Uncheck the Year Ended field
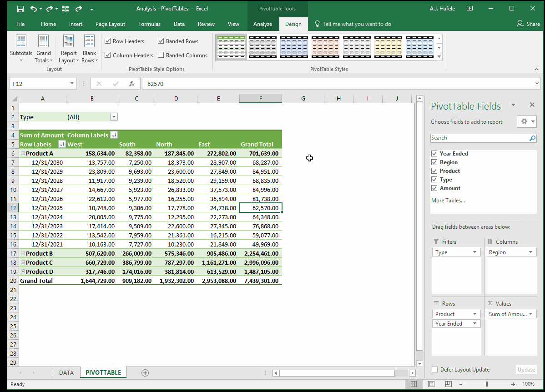Viewport: 545px width, 392px height. pyautogui.click(x=434, y=154)
